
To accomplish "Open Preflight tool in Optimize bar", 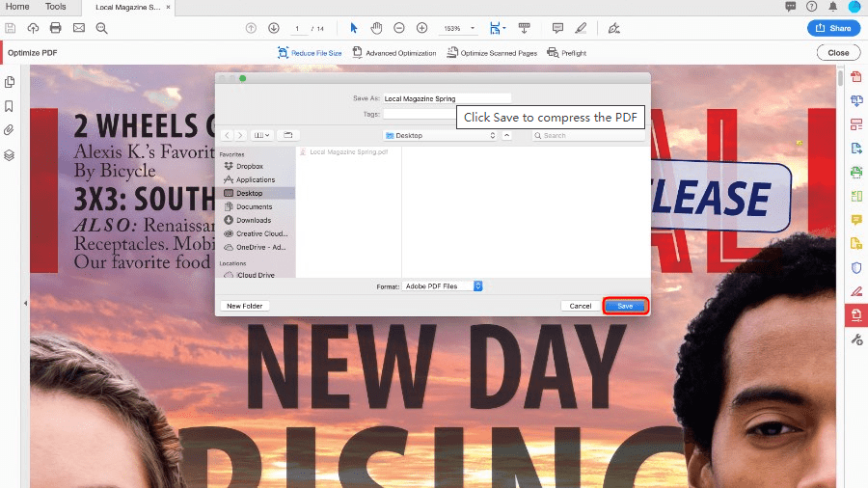I will click(567, 53).
